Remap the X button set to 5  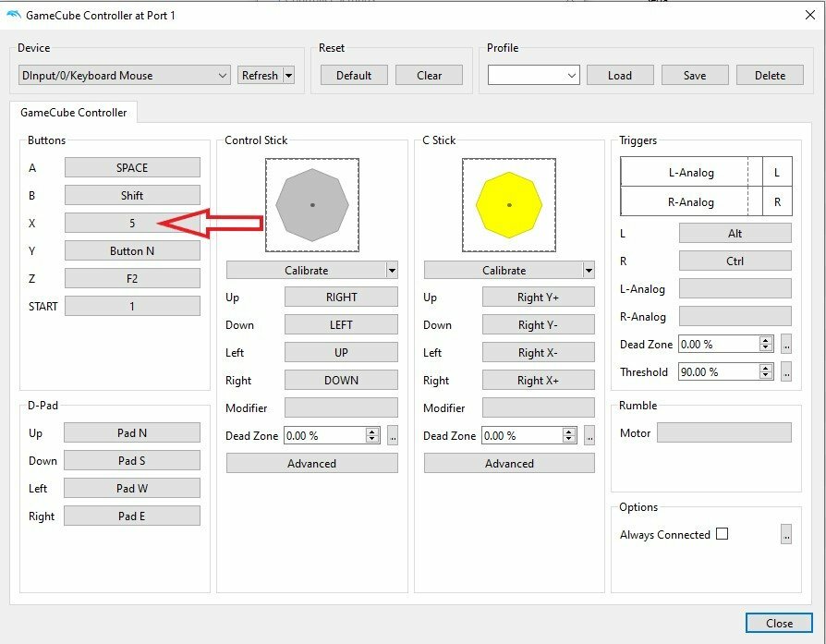[x=132, y=223]
